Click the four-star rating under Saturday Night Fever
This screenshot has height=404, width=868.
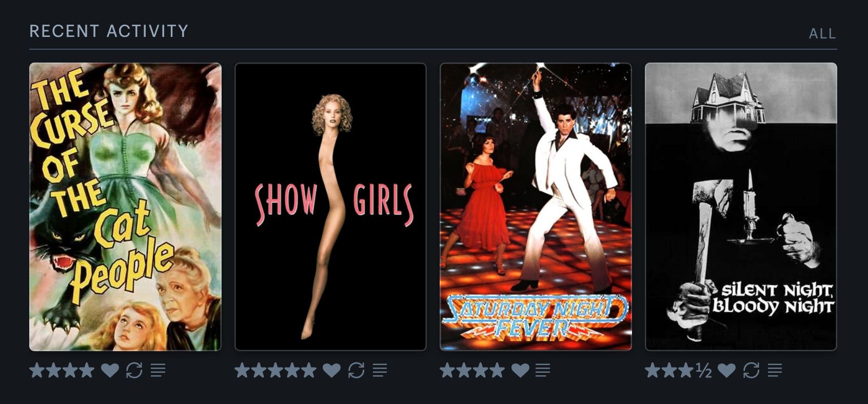pos(472,370)
